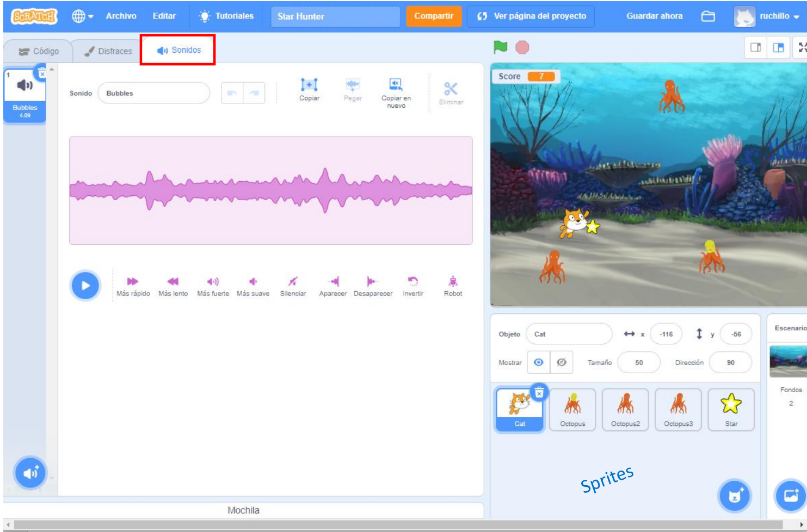Open the choose sprite menu button
This screenshot has width=807, height=532.
pyautogui.click(x=734, y=496)
